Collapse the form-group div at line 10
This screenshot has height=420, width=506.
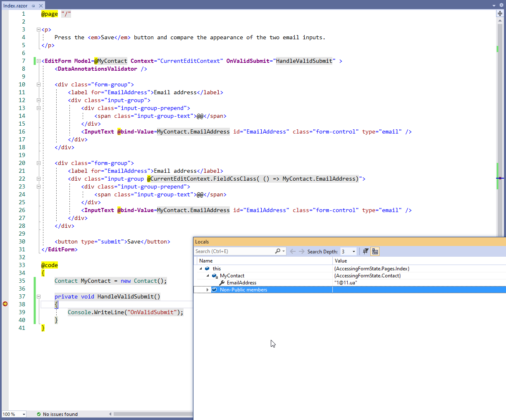38,85
